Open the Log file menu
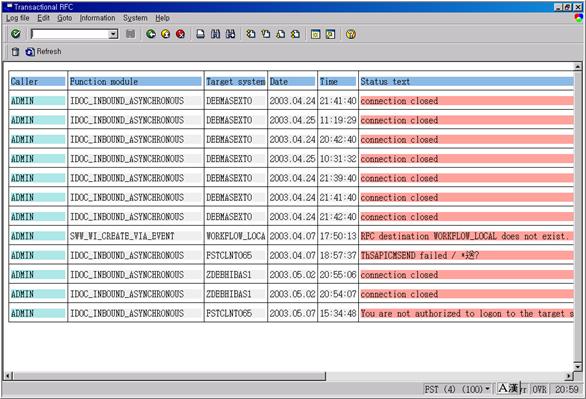The image size is (586, 399). pos(18,18)
